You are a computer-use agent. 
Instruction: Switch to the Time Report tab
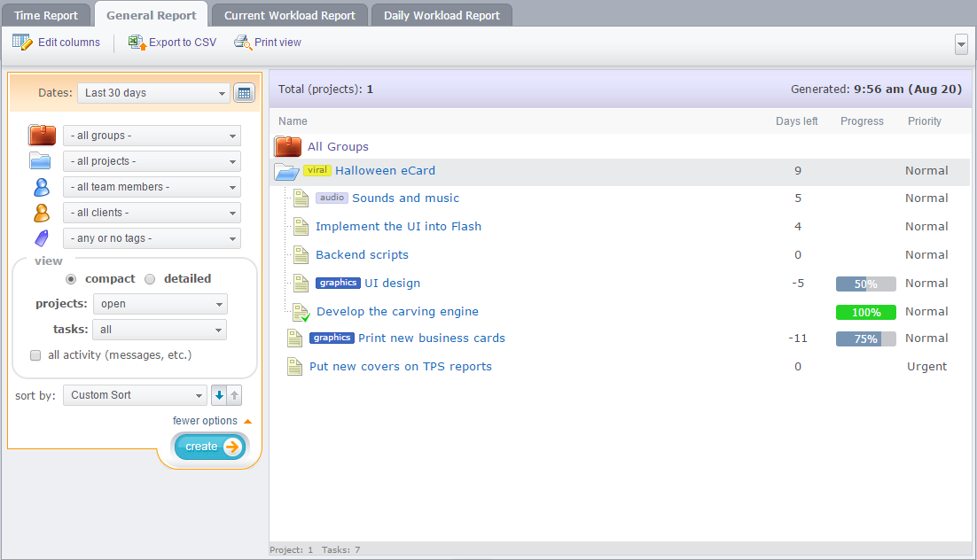46,15
